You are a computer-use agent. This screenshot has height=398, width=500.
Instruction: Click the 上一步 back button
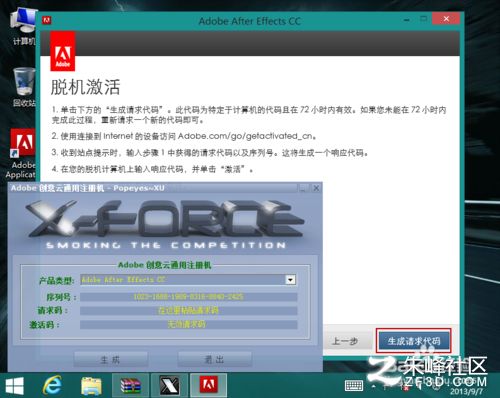click(x=345, y=341)
